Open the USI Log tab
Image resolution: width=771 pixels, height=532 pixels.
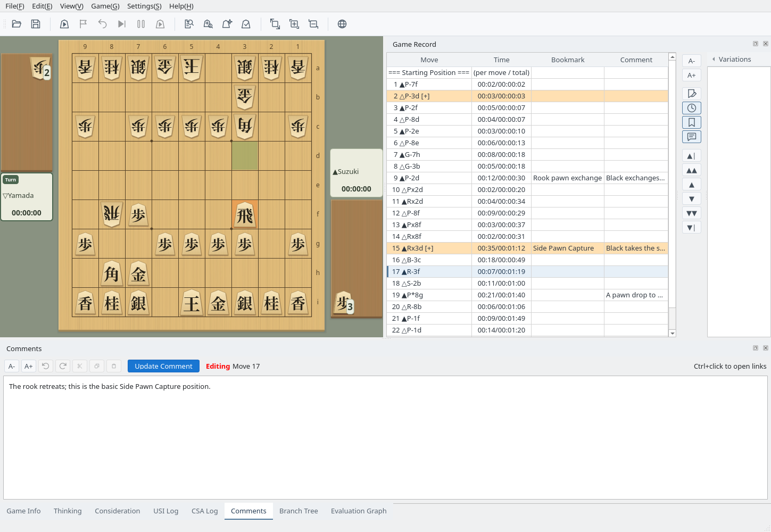(x=166, y=511)
